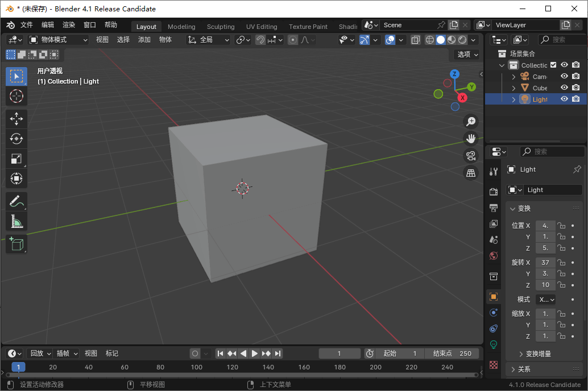Hide the Light object using its eye toggle
Image resolution: width=588 pixels, height=391 pixels.
point(564,98)
